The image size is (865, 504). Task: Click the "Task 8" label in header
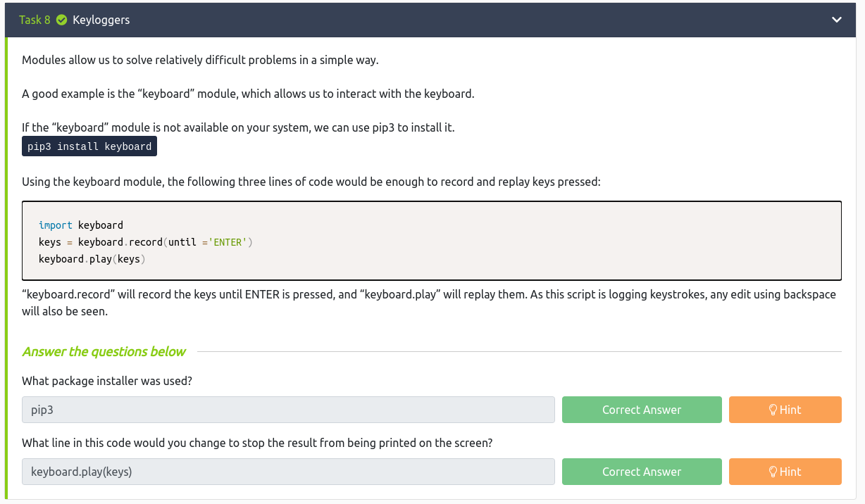pyautogui.click(x=35, y=20)
